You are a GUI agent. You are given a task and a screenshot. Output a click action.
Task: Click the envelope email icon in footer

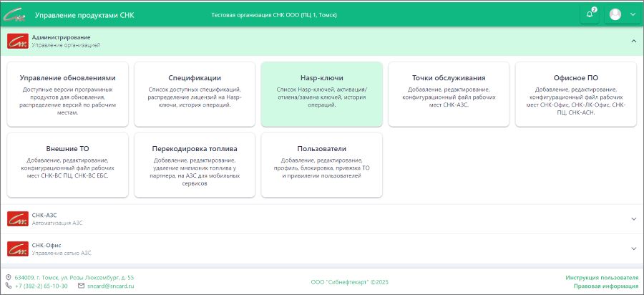pyautogui.click(x=81, y=286)
